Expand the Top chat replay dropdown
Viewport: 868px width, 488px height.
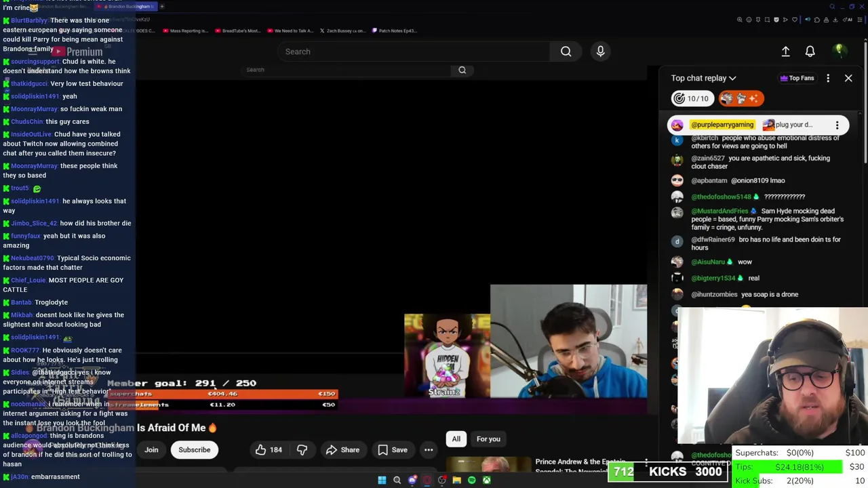pos(703,78)
